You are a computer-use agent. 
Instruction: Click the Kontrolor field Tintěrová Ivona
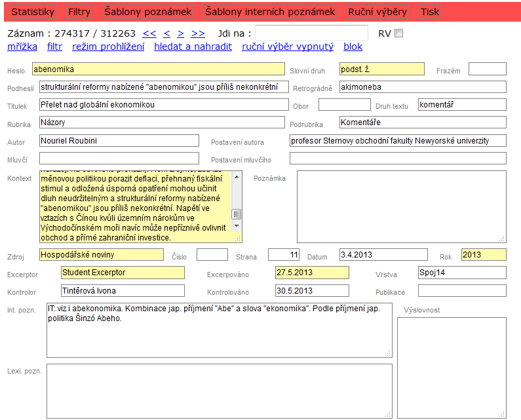(123, 291)
